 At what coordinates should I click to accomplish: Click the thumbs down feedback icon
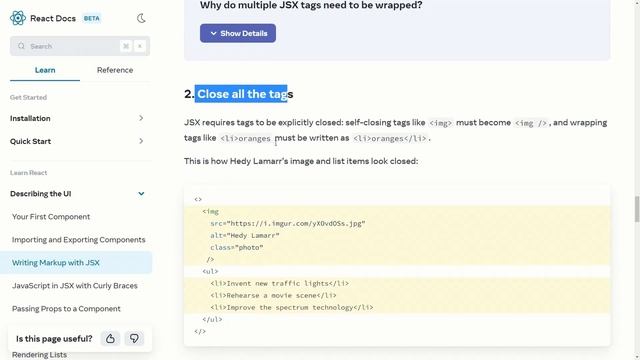pyautogui.click(x=134, y=338)
